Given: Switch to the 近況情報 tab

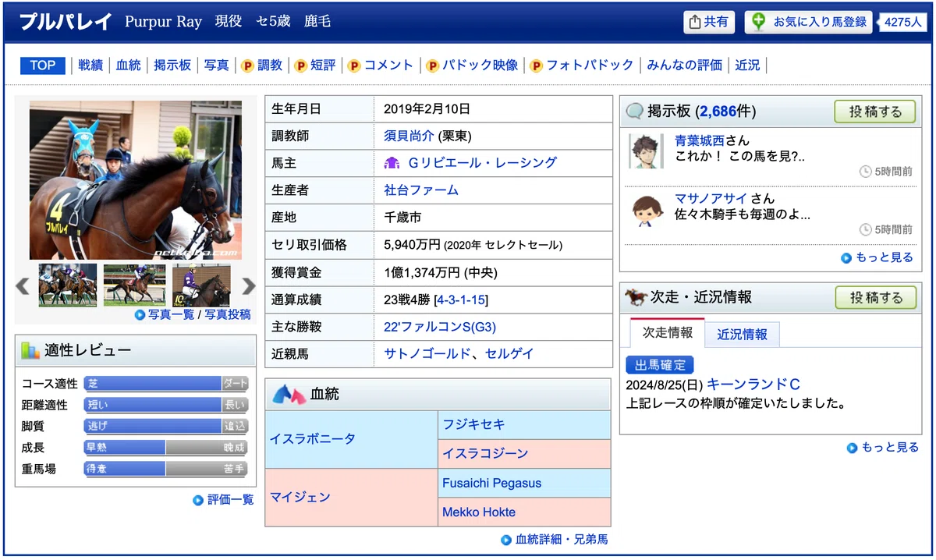Looking at the screenshot, I should (x=742, y=335).
